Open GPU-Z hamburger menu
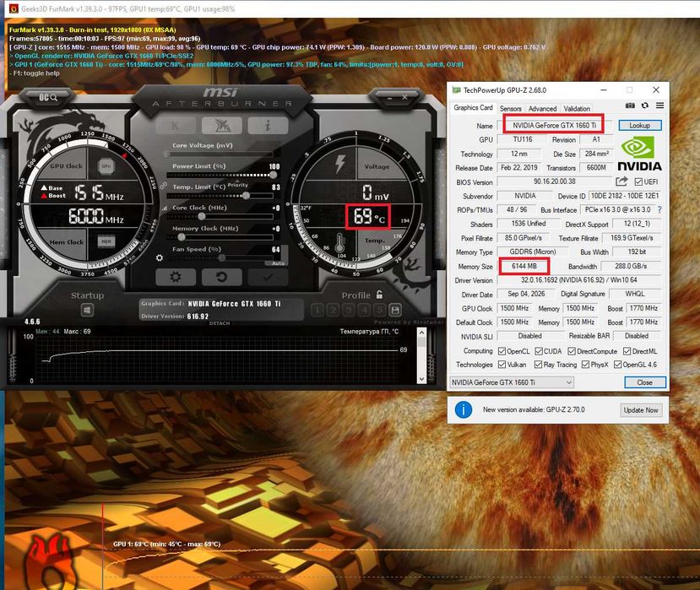Image resolution: width=700 pixels, height=590 pixels. [659, 106]
